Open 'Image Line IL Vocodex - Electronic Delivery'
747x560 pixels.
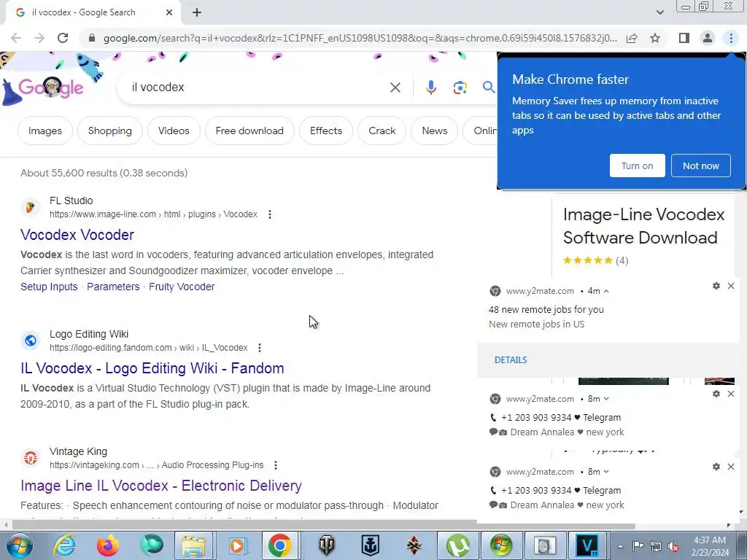161,486
